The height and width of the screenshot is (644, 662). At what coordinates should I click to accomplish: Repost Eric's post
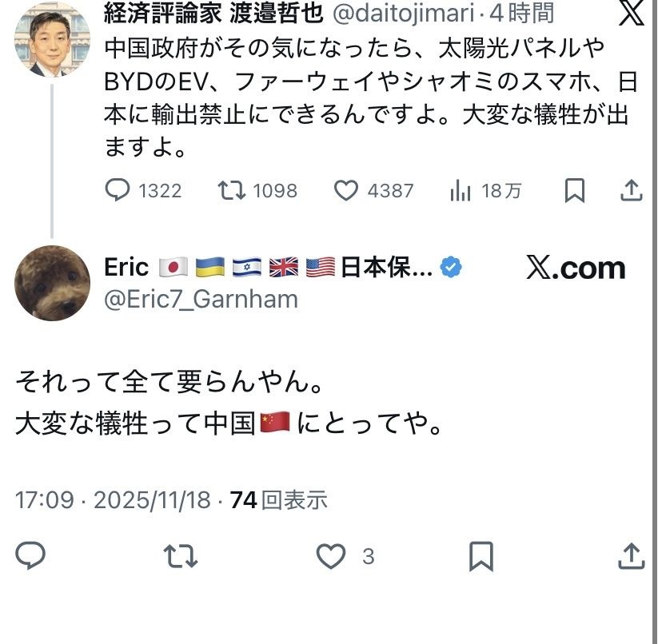pos(181,555)
